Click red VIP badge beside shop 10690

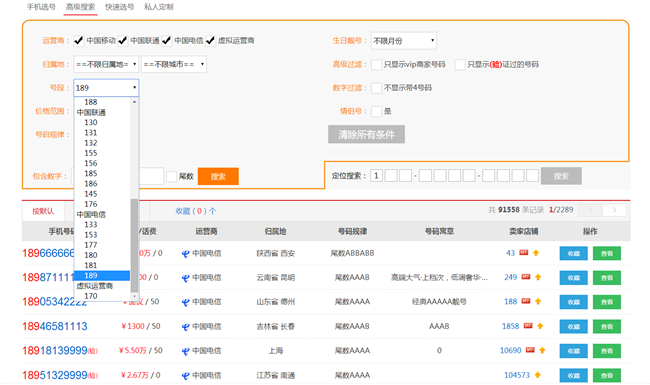(530, 350)
